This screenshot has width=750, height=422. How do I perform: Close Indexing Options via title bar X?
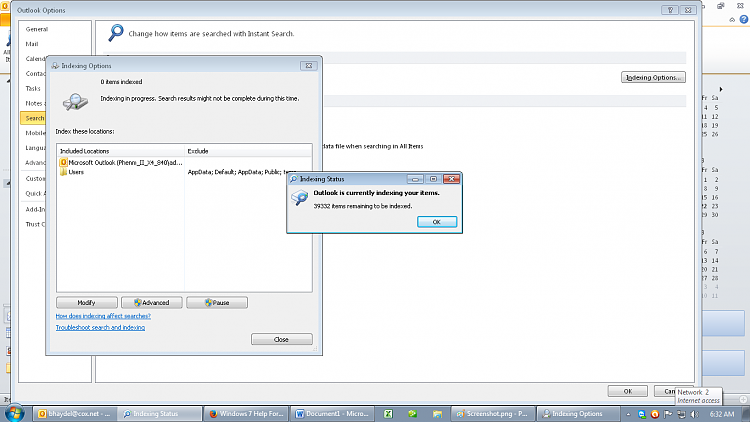309,66
